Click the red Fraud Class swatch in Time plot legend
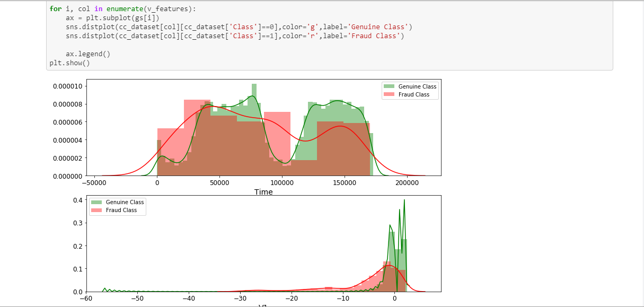 389,95
